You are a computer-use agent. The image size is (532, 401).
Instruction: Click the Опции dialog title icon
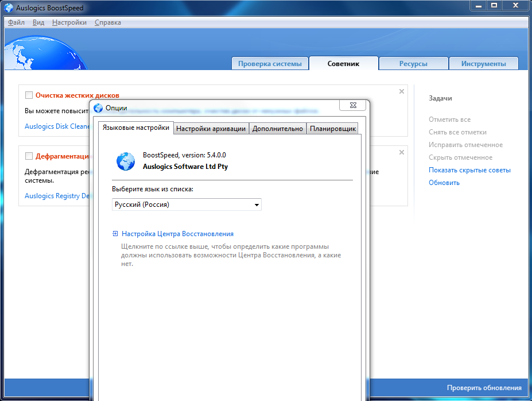[x=98, y=108]
